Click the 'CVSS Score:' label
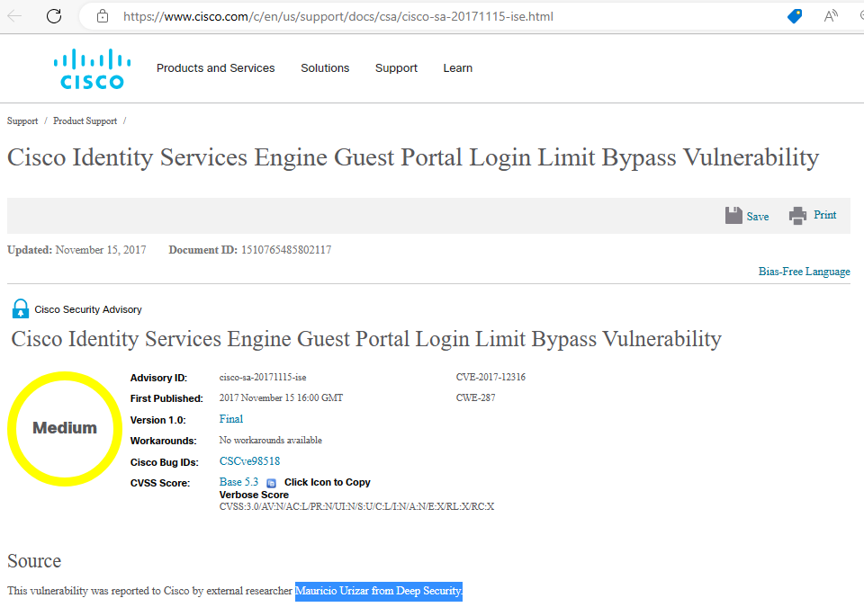The width and height of the screenshot is (864, 616). 160,483
